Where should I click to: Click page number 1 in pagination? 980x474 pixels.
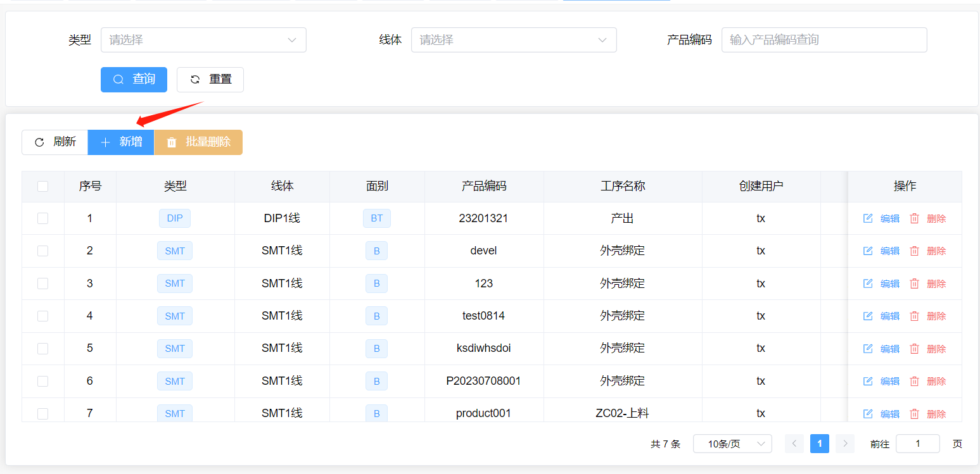pos(819,444)
